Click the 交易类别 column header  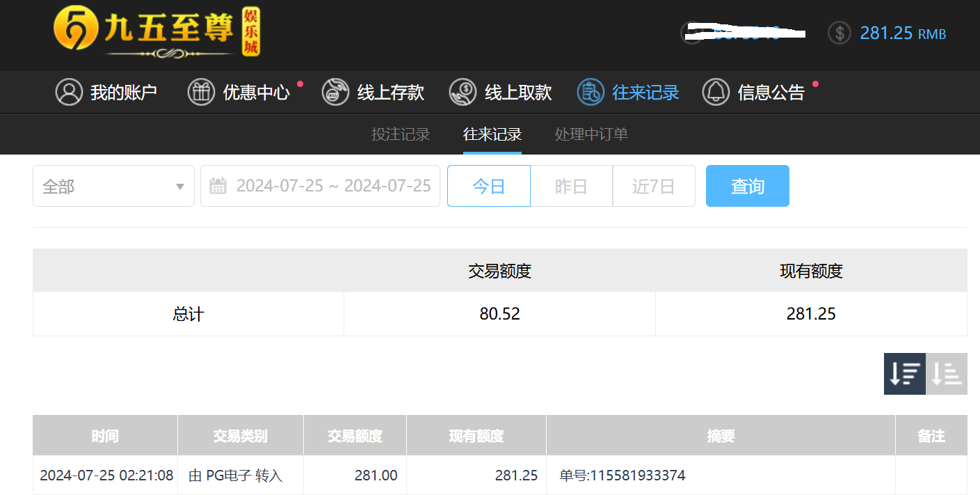point(241,436)
